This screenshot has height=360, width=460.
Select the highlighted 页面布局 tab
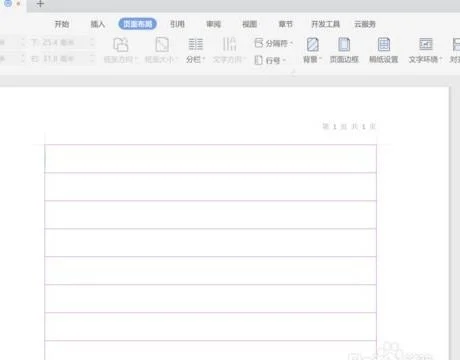coord(138,24)
